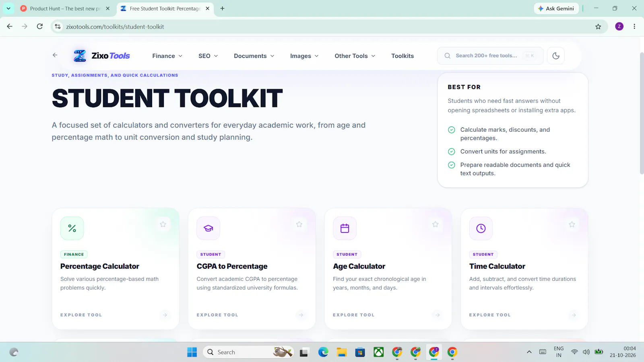
Task: Click the arrow on Percentage Calculator card
Action: (x=165, y=315)
